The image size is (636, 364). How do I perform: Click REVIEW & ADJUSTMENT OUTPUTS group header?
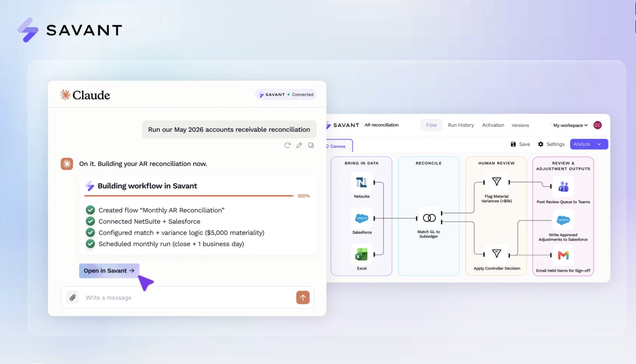[x=563, y=166]
